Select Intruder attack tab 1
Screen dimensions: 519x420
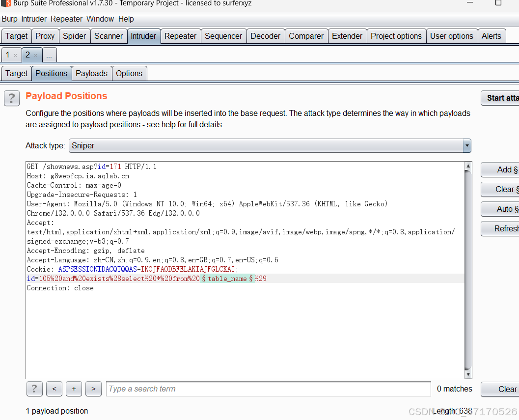[x=8, y=55]
